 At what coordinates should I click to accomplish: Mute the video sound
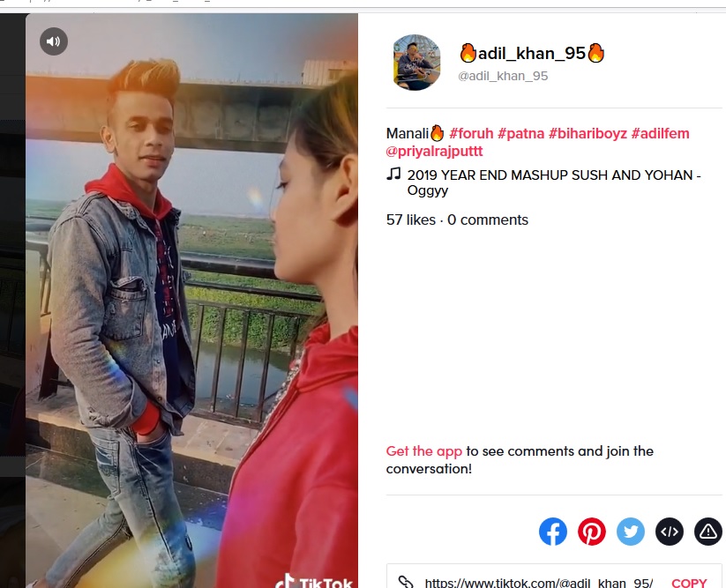54,41
